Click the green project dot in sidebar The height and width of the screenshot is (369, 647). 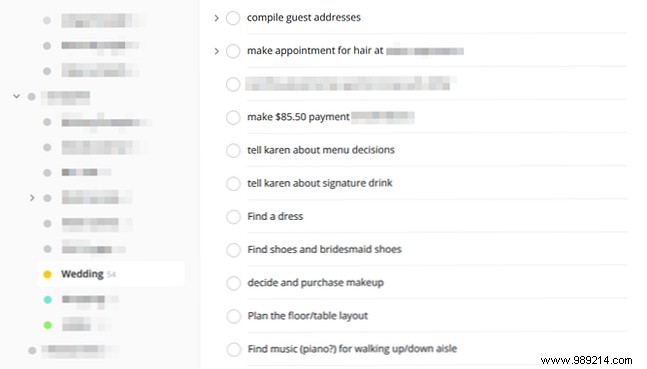pyautogui.click(x=47, y=325)
